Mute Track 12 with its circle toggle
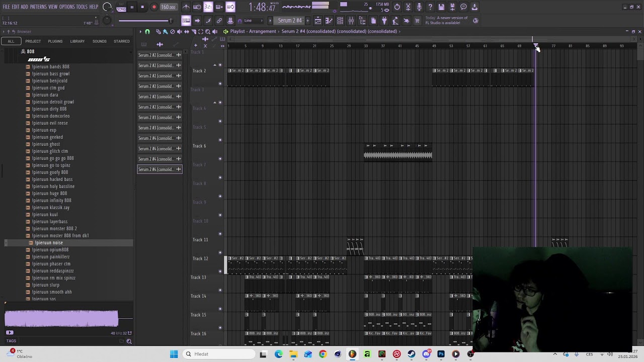The image size is (644, 362). [220, 271]
